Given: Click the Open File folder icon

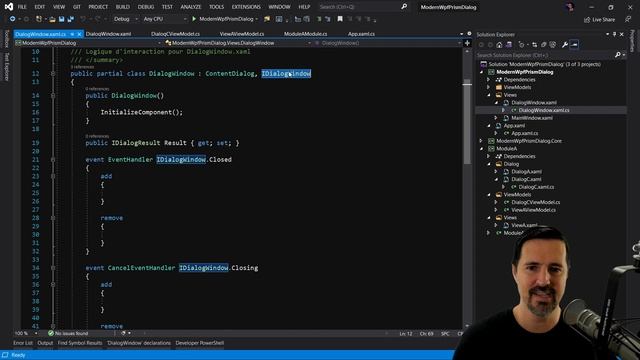Looking at the screenshot, I should click(53, 19).
